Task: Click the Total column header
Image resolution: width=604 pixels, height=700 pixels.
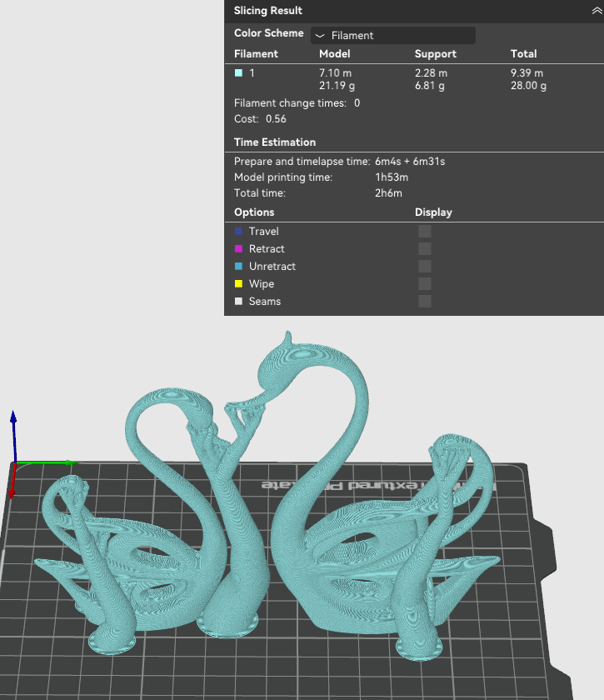Action: (x=523, y=53)
